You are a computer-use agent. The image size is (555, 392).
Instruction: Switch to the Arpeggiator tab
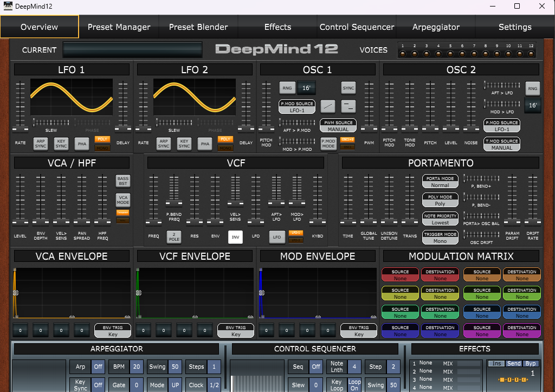point(436,27)
